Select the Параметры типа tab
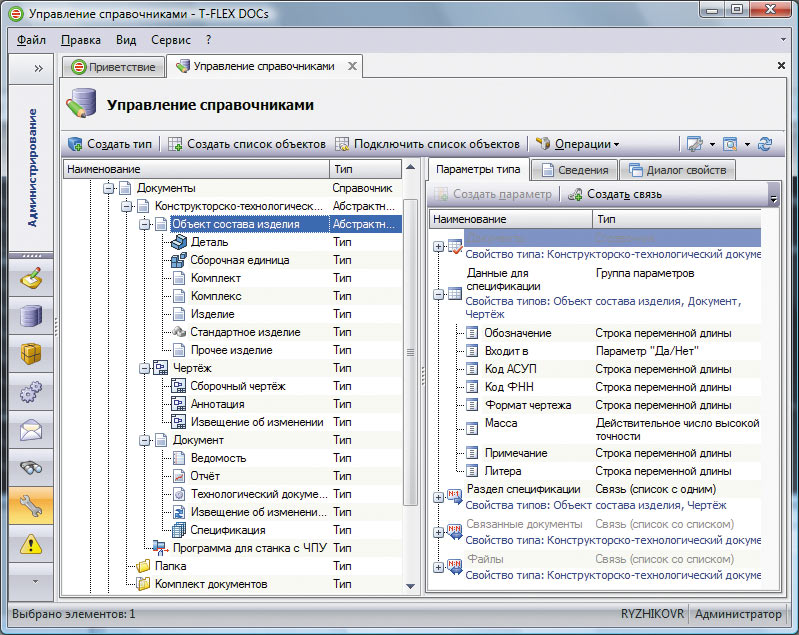The width and height of the screenshot is (799, 635). (x=478, y=169)
